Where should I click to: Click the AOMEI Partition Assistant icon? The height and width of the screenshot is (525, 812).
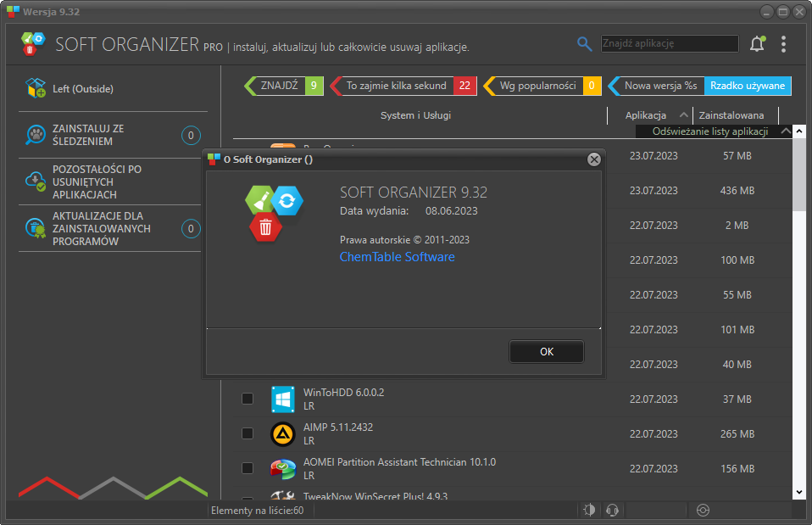(x=283, y=468)
